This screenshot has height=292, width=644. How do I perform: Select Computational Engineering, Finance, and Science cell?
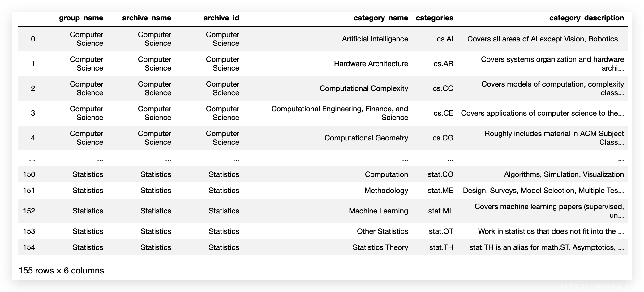340,113
